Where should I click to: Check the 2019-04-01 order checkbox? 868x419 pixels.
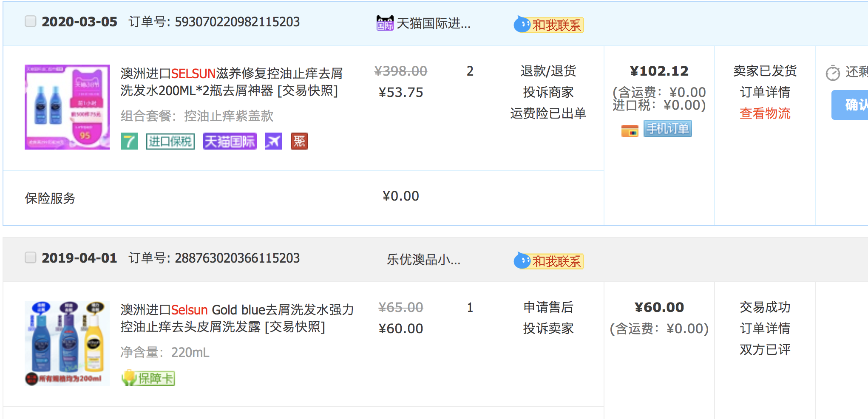click(31, 258)
